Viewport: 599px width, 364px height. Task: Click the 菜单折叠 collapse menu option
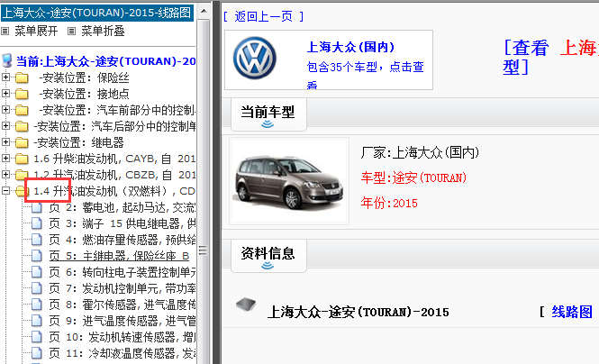coord(103,31)
